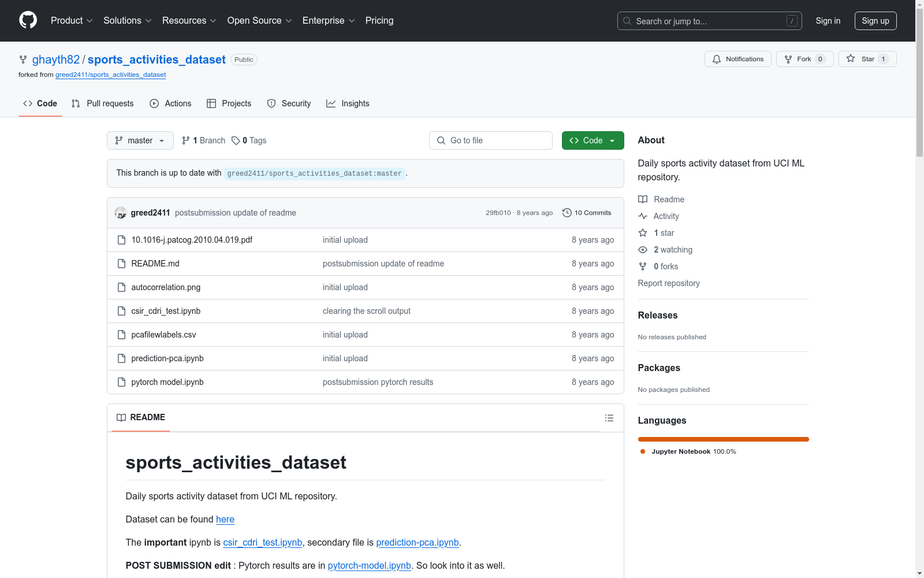The image size is (924, 578).
Task: Open csir_cdri_test.ipynb link in README
Action: pos(263,543)
